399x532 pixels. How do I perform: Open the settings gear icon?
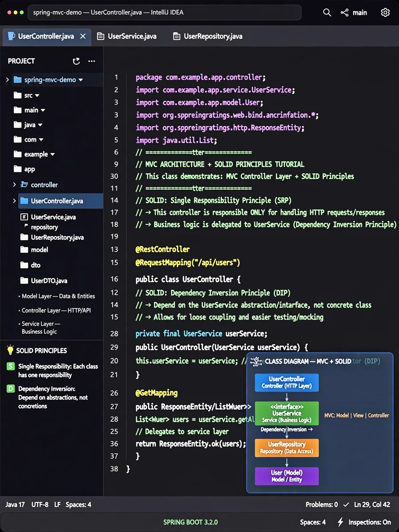pyautogui.click(x=385, y=12)
